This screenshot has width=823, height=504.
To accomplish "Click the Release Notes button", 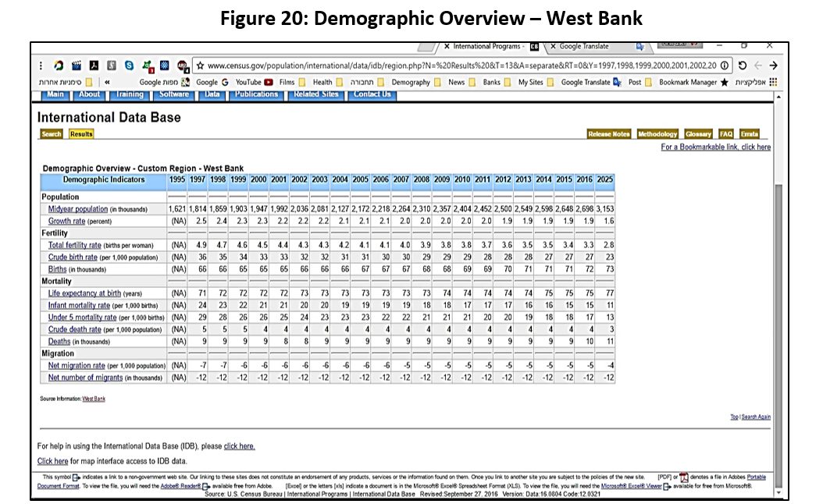I will [609, 134].
